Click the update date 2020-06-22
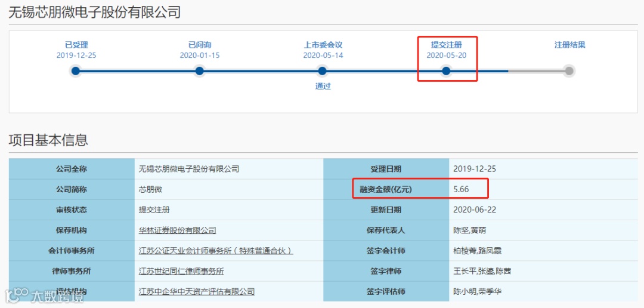The width and height of the screenshot is (644, 308). click(x=475, y=210)
